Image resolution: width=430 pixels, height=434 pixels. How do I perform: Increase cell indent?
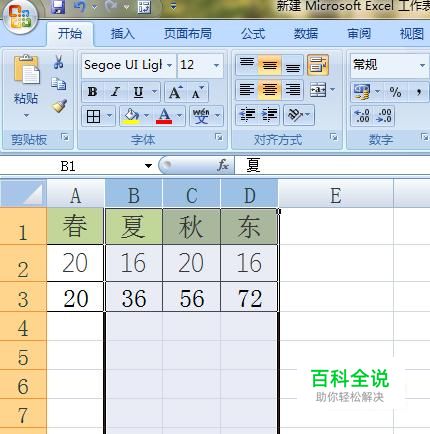pos(270,115)
